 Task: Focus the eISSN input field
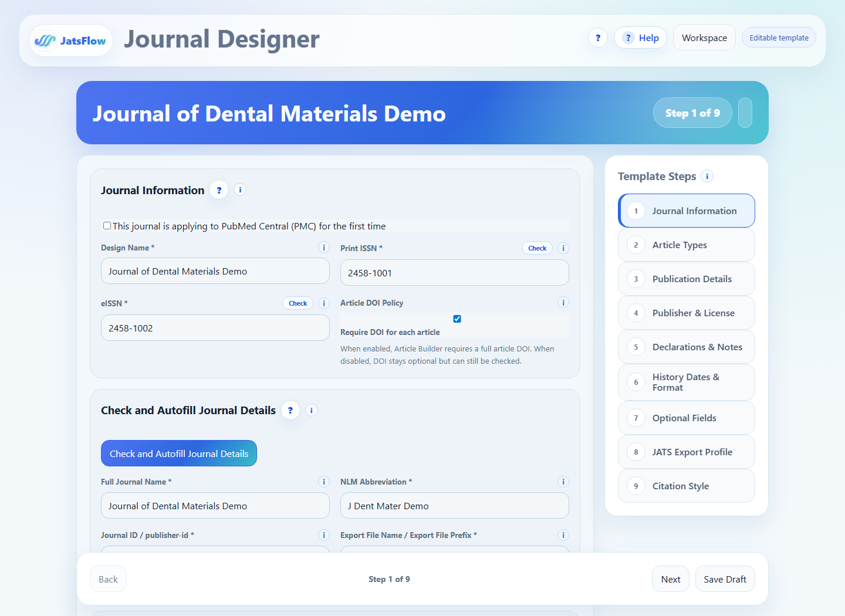click(215, 328)
